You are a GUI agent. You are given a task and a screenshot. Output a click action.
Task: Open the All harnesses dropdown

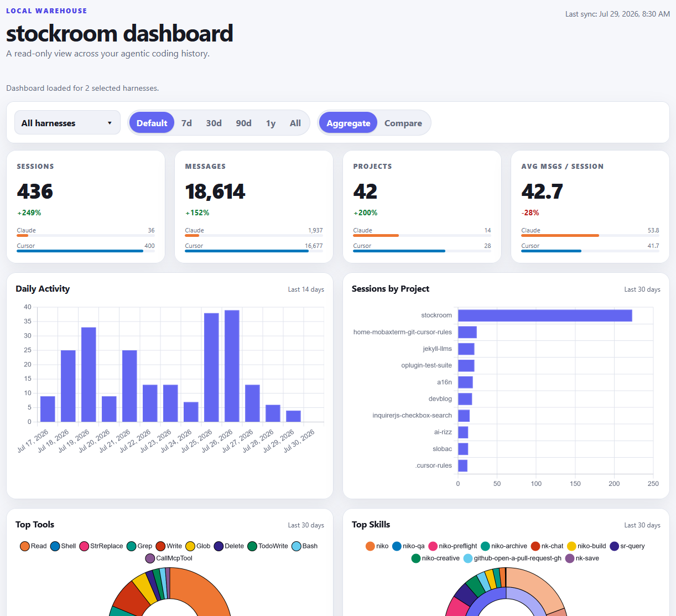pyautogui.click(x=67, y=123)
